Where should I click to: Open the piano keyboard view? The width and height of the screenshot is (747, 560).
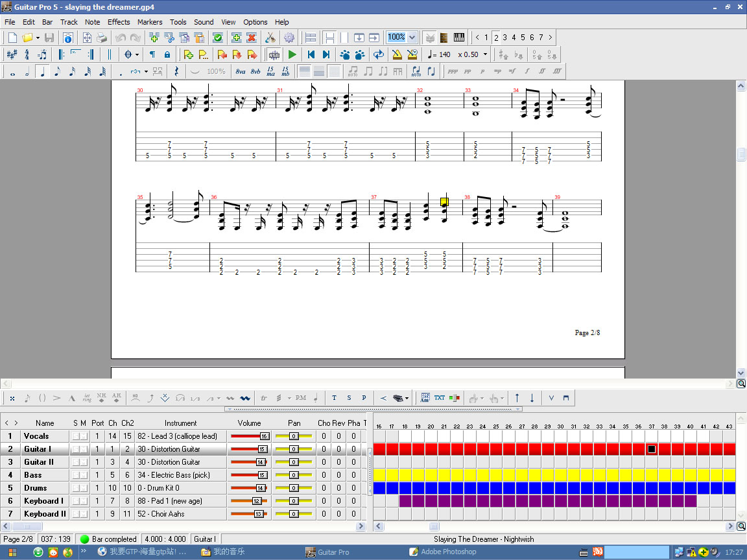point(459,38)
